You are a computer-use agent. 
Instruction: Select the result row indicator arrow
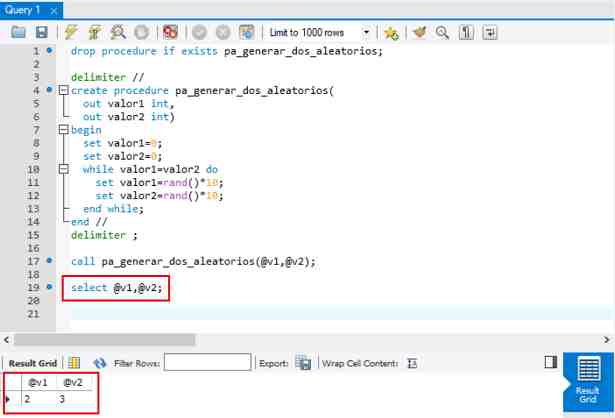point(8,399)
